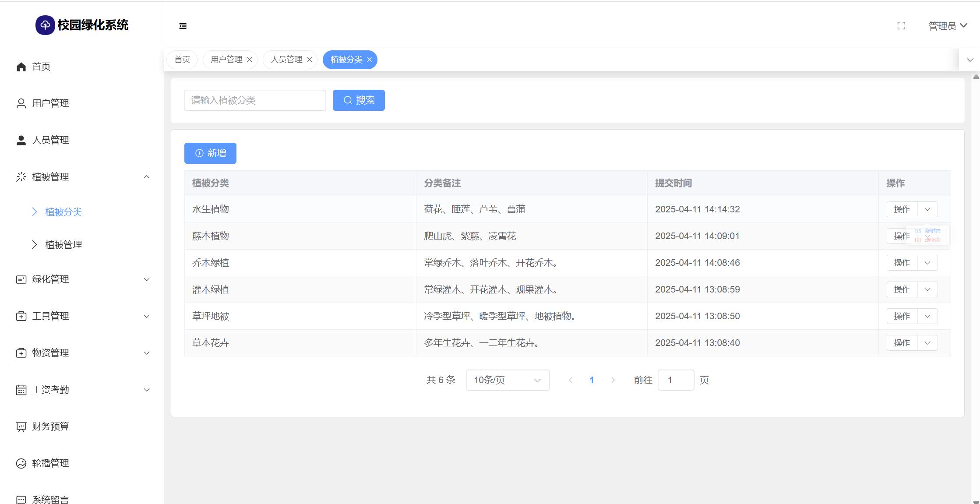Collapse the 植被管理 sidebar group
Viewport: 980px width, 504px height.
click(x=147, y=177)
